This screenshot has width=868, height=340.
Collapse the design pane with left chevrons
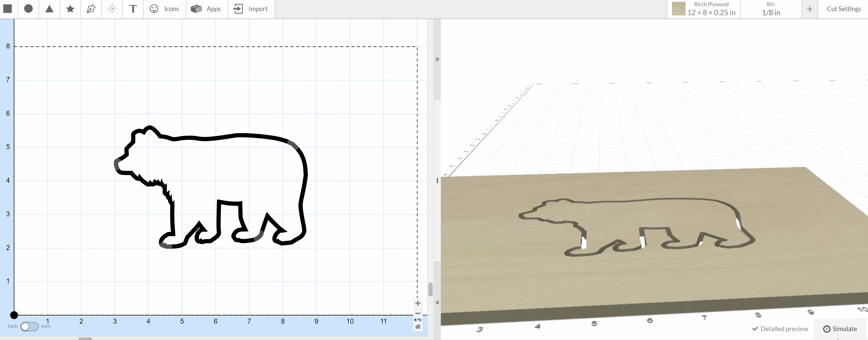437,303
